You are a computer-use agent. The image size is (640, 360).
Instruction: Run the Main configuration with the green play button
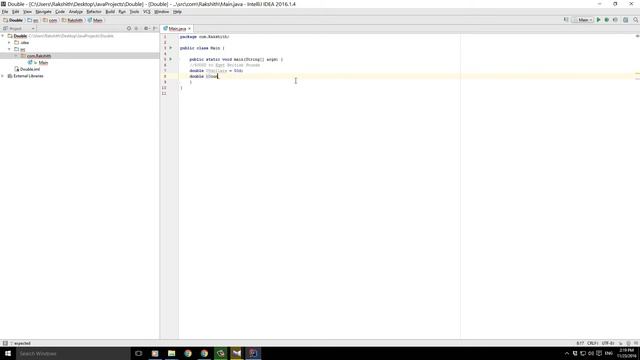click(598, 20)
